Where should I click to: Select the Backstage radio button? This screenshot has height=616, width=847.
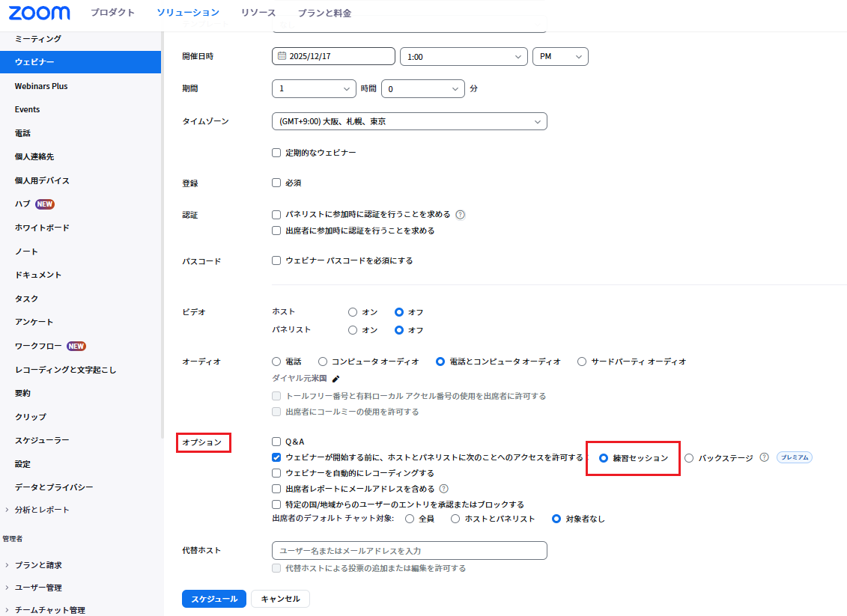pos(689,458)
